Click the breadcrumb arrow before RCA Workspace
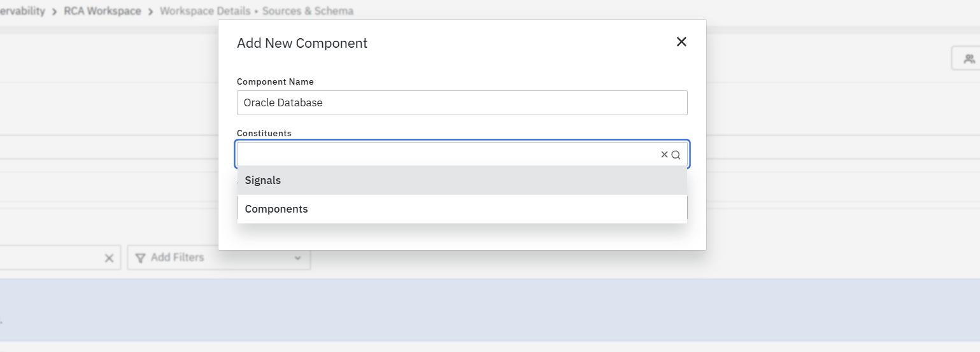 (55, 11)
